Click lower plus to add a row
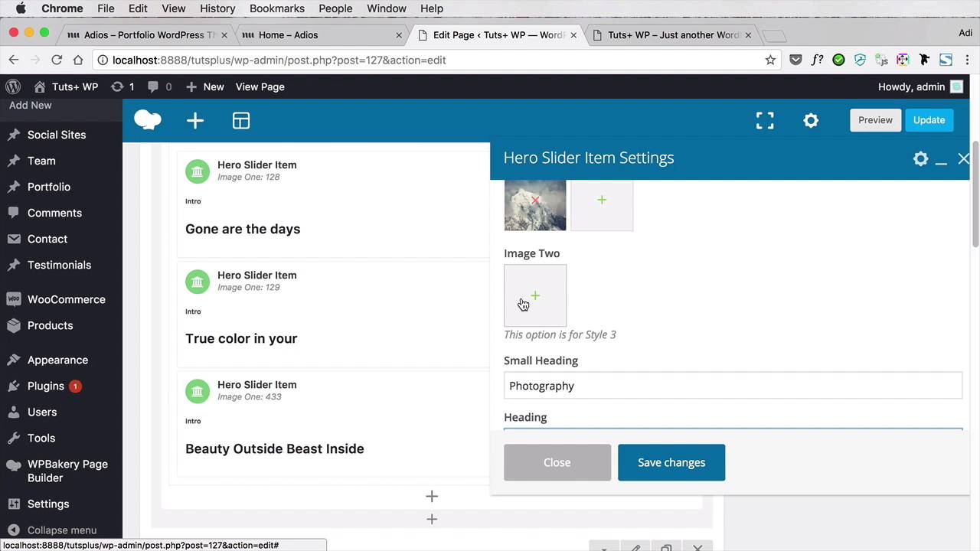980x551 pixels. (x=432, y=519)
